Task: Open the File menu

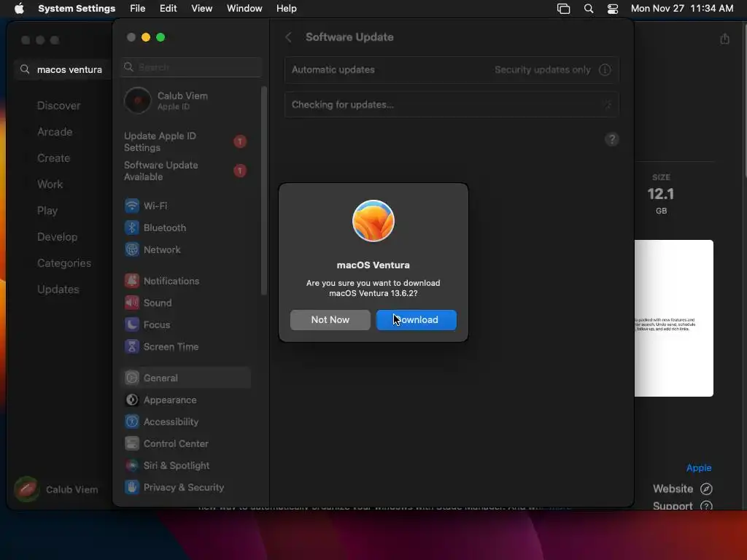Action: point(138,8)
